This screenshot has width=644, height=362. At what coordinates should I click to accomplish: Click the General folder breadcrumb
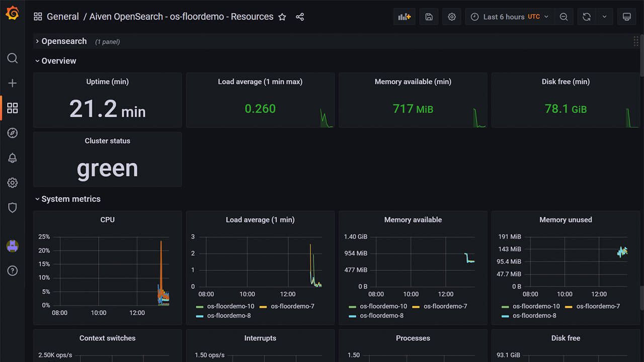click(x=62, y=17)
